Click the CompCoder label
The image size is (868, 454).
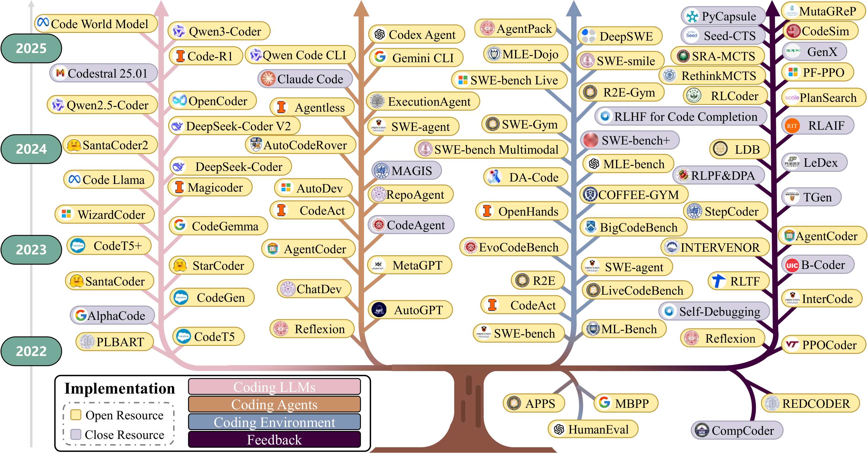[737, 430]
